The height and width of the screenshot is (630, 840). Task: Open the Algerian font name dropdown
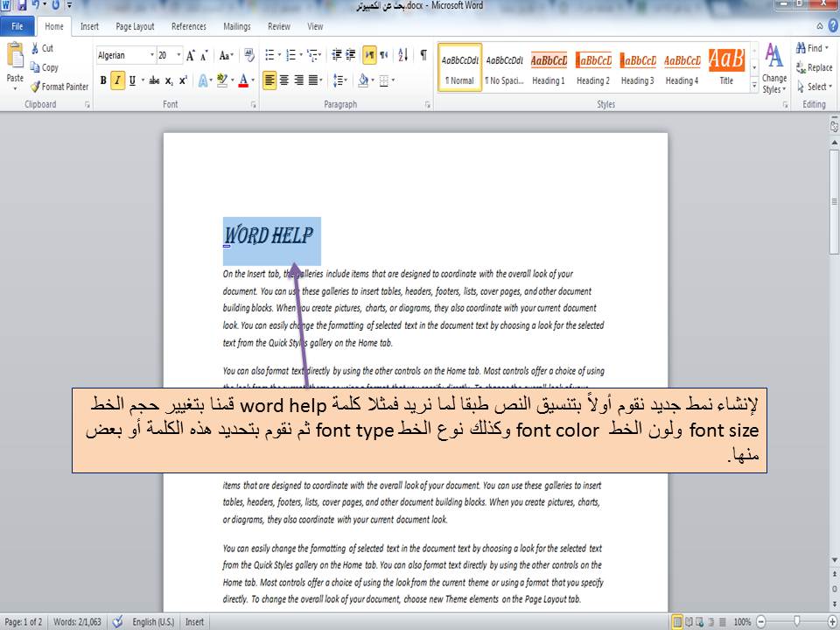click(x=152, y=55)
